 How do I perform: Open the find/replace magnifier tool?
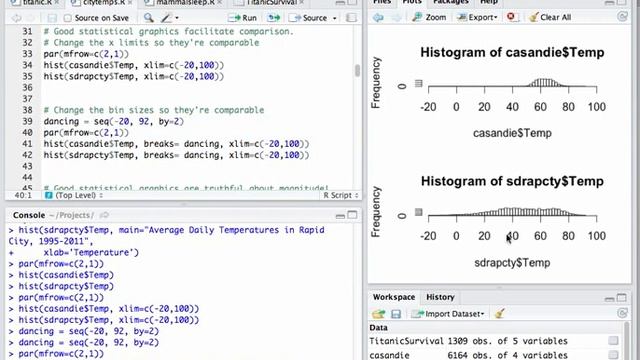tap(149, 18)
